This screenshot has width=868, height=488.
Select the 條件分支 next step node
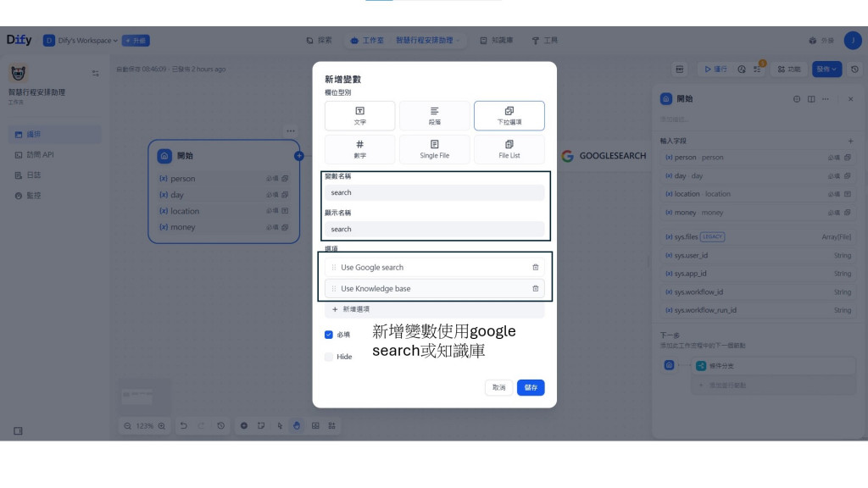[773, 366]
